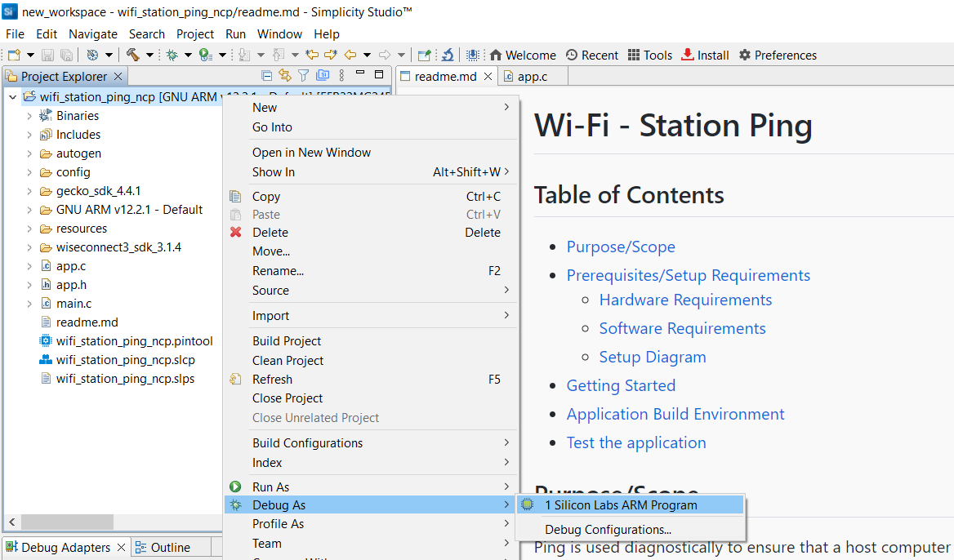Open the Build hammer dropdown arrow
This screenshot has width=954, height=560.
(x=149, y=55)
